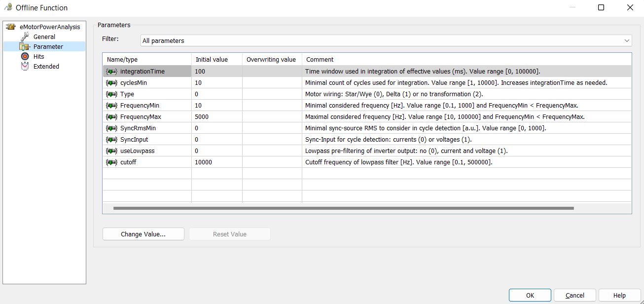Click the horizontal scrollbar of the parameter table
The image size is (644, 304).
(x=344, y=208)
